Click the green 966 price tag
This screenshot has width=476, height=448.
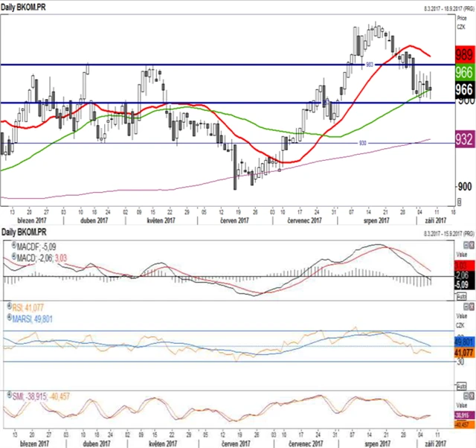click(x=464, y=73)
